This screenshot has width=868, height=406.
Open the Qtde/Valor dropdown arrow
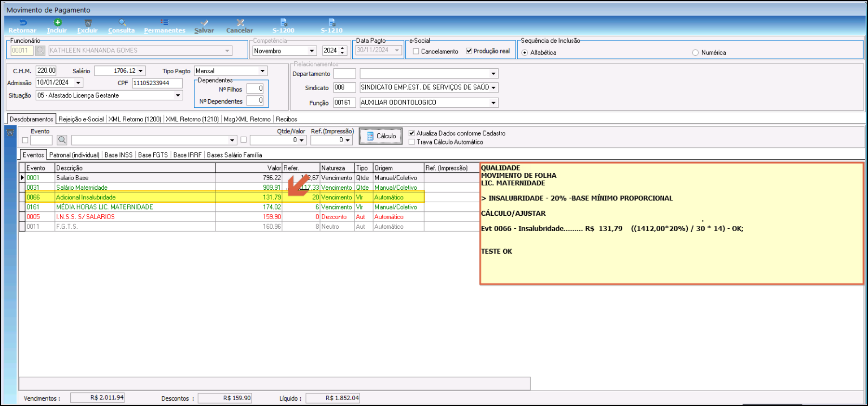pos(302,140)
